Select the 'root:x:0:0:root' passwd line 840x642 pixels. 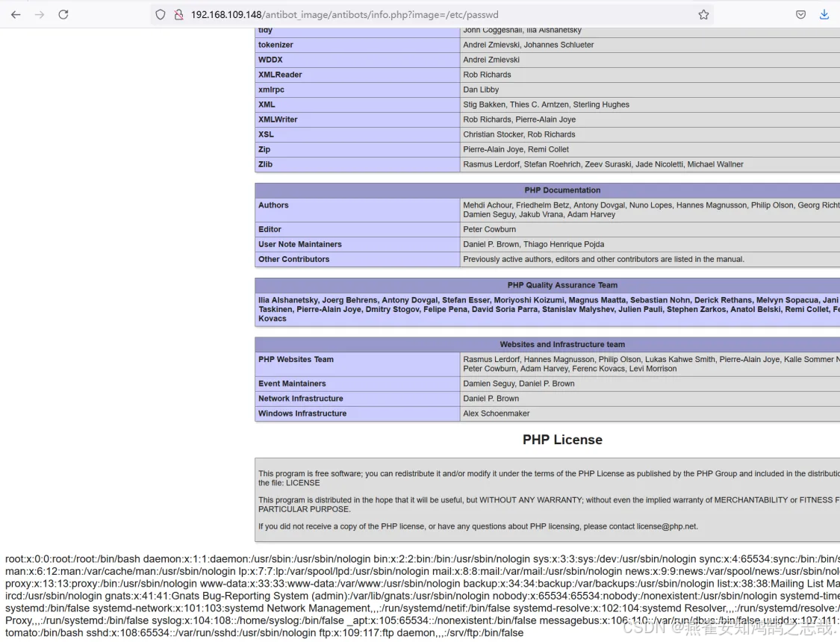(423, 559)
